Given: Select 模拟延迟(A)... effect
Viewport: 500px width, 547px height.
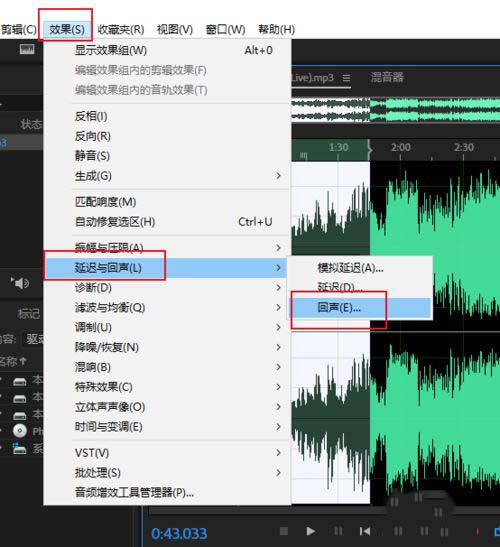Looking at the screenshot, I should [x=360, y=268].
